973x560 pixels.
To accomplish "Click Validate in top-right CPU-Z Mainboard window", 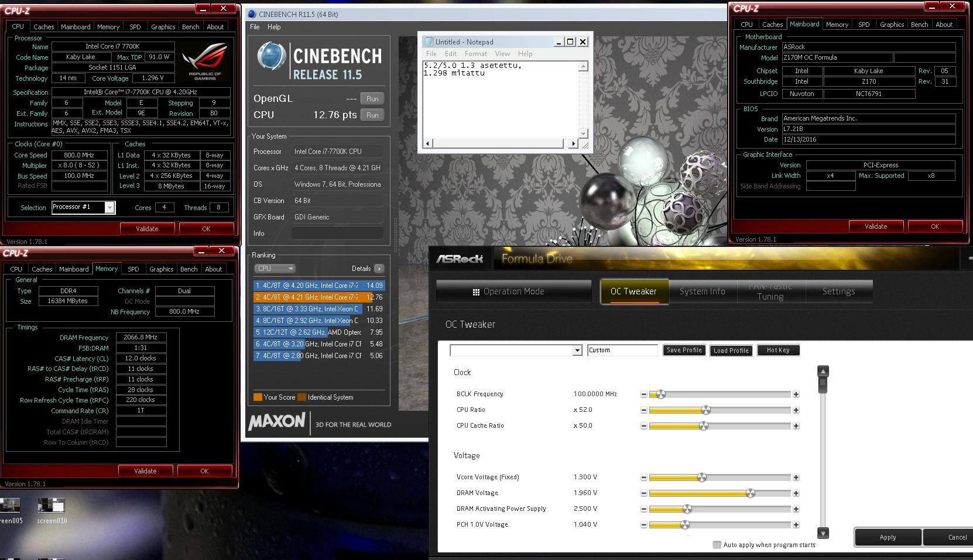I will [876, 226].
